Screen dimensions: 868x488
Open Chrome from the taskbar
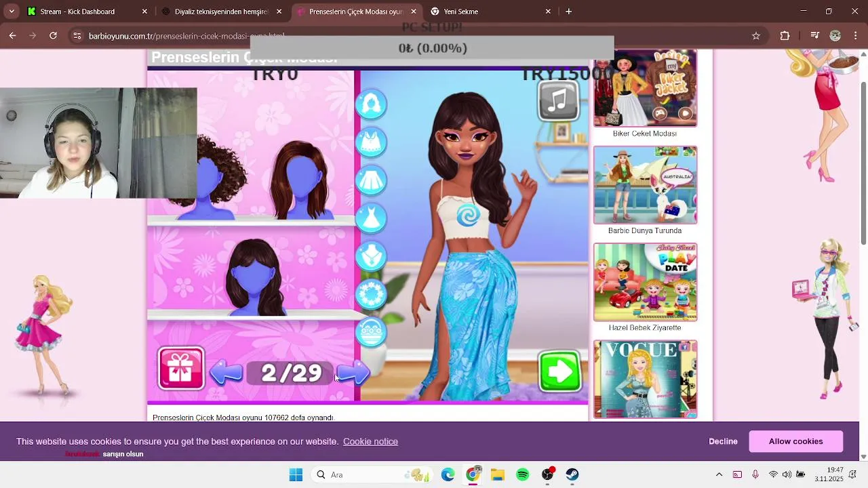pyautogui.click(x=473, y=474)
